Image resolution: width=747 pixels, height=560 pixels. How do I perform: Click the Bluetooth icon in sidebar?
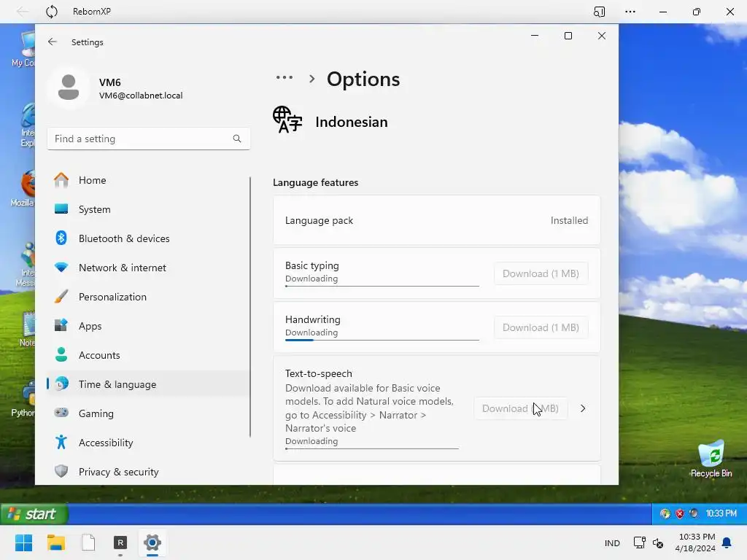61,238
